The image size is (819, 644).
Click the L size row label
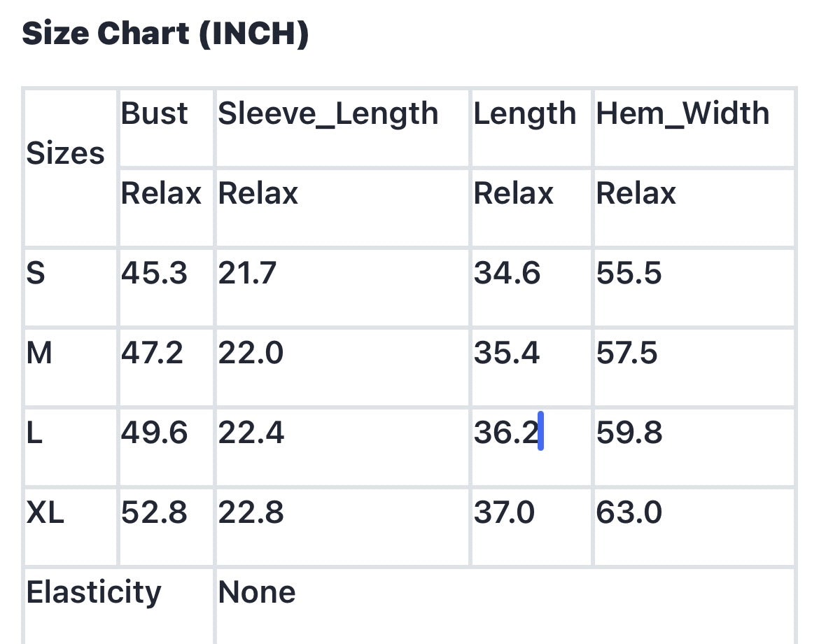pos(34,433)
